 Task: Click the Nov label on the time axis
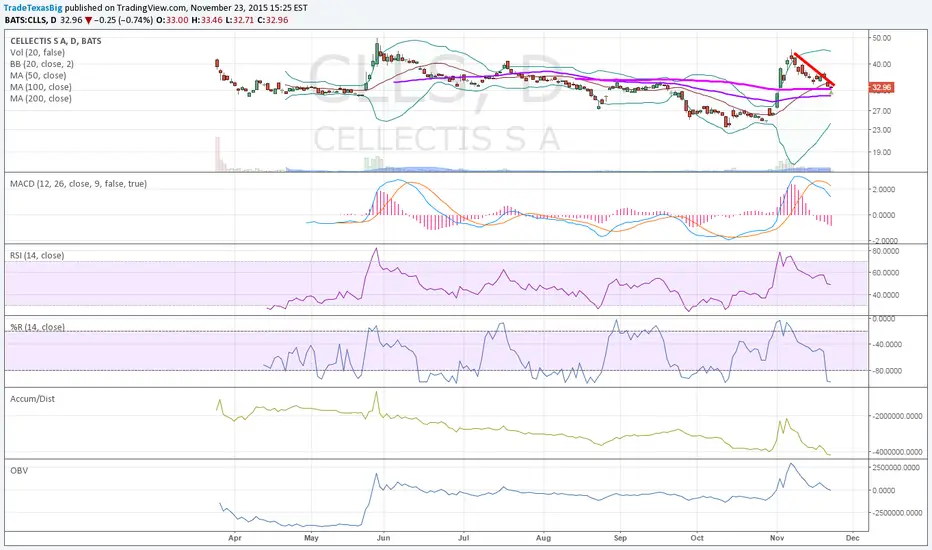(776, 538)
